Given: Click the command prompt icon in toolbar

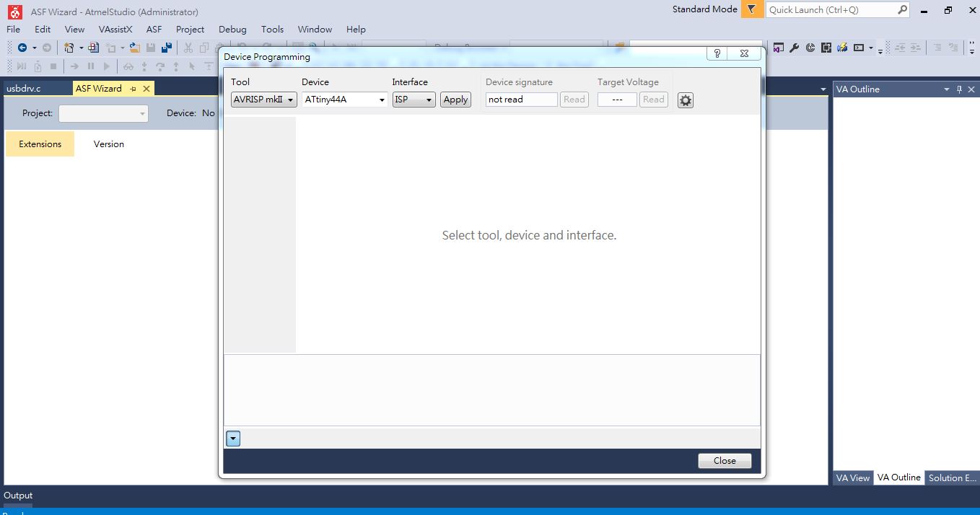Looking at the screenshot, I should pyautogui.click(x=859, y=48).
